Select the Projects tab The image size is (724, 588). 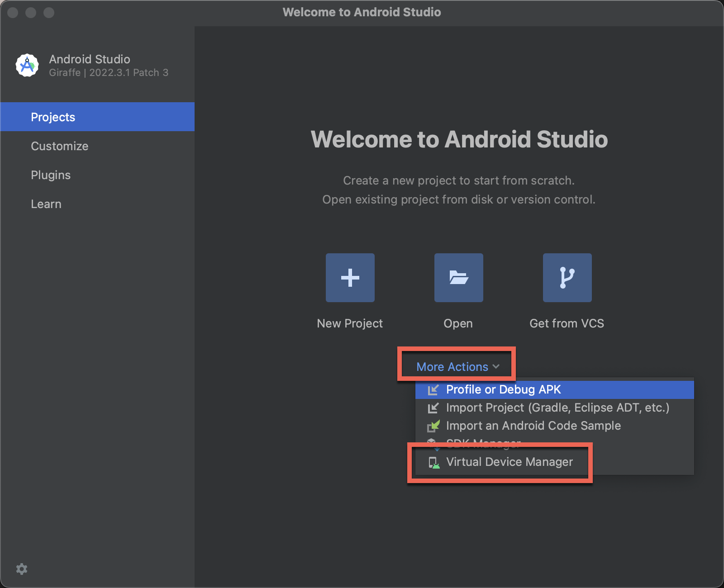98,117
